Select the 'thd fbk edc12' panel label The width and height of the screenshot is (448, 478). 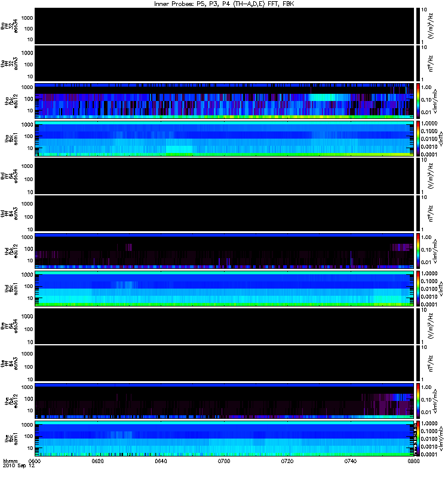(x=11, y=251)
